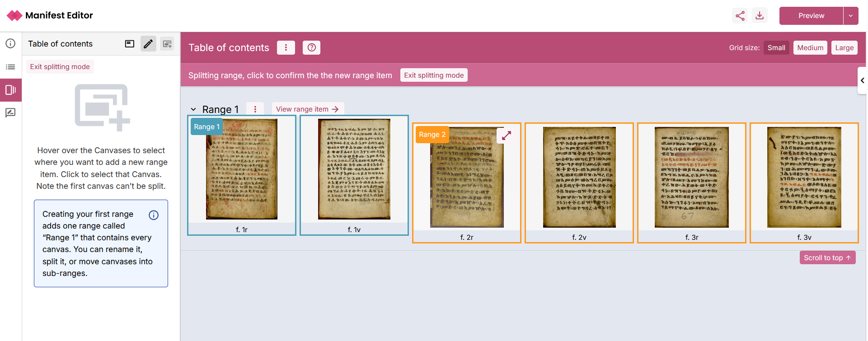Click Exit splitting mode in the pink banner
868x341 pixels.
tap(433, 75)
